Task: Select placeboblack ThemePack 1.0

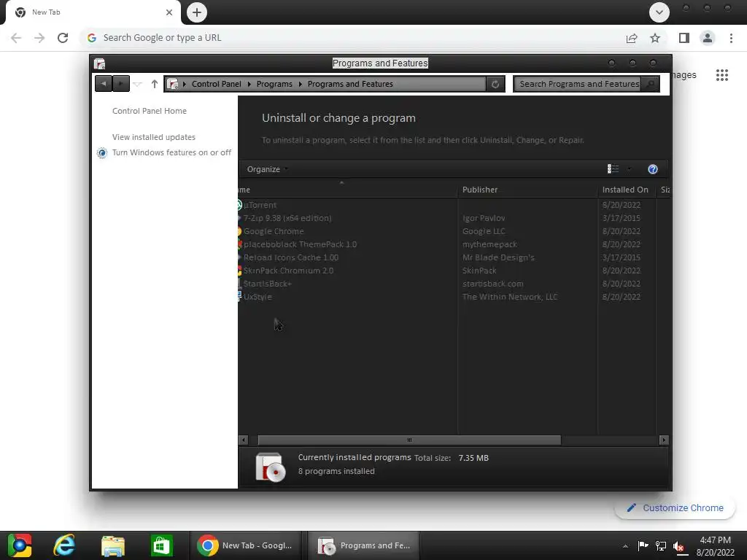Action: [300, 244]
